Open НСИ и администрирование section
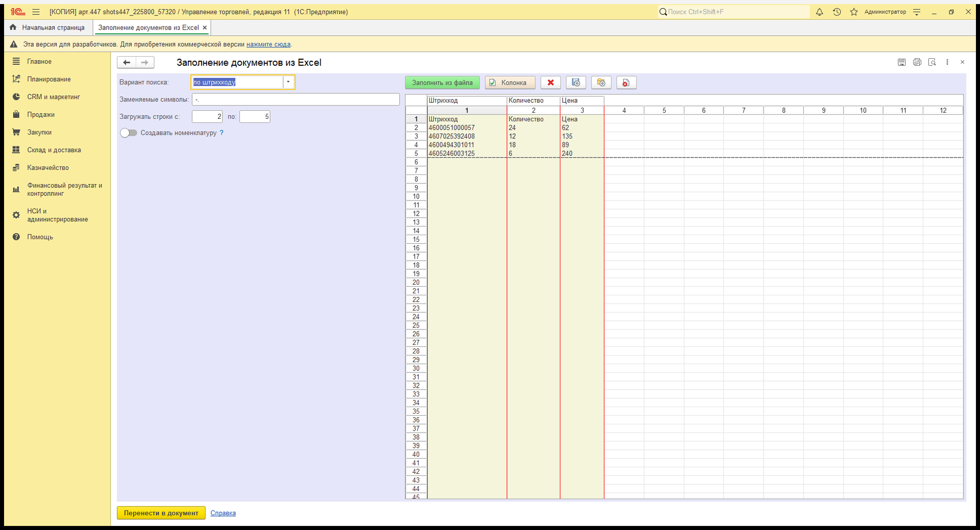Screen dimensions: 980x530 (58, 215)
